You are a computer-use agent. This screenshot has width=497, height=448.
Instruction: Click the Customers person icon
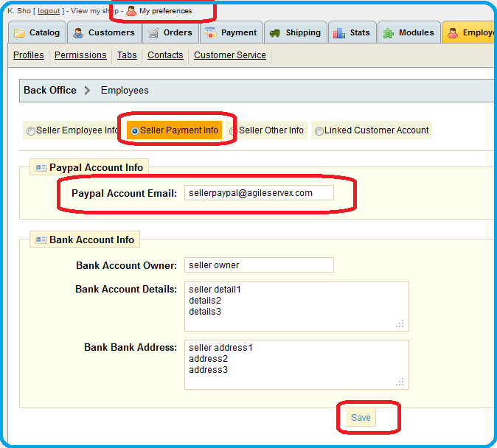(x=78, y=32)
